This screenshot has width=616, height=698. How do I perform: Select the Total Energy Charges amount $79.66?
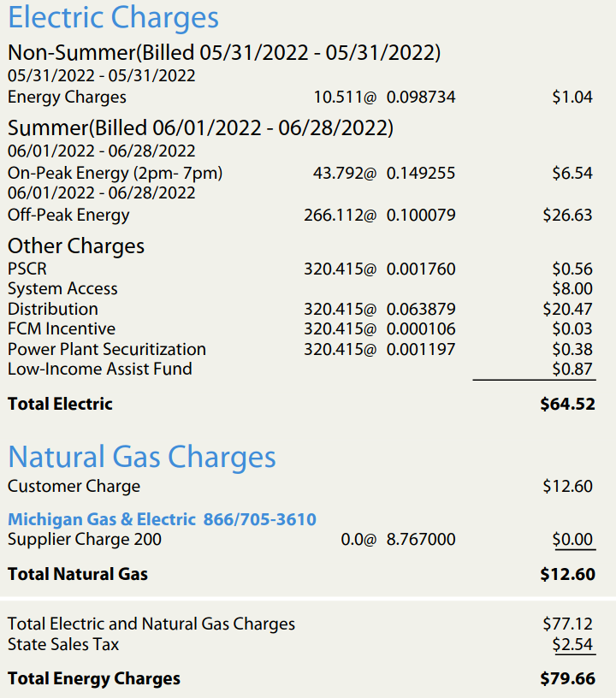point(567,679)
